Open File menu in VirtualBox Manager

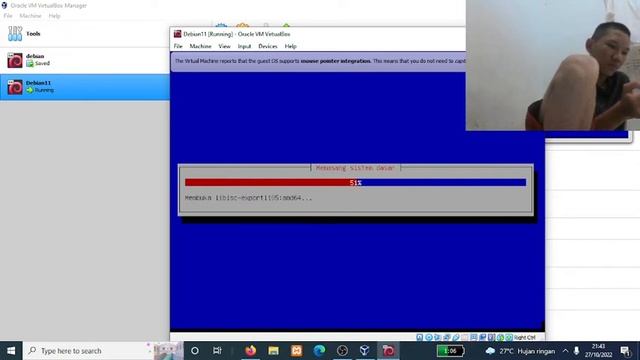click(x=8, y=16)
